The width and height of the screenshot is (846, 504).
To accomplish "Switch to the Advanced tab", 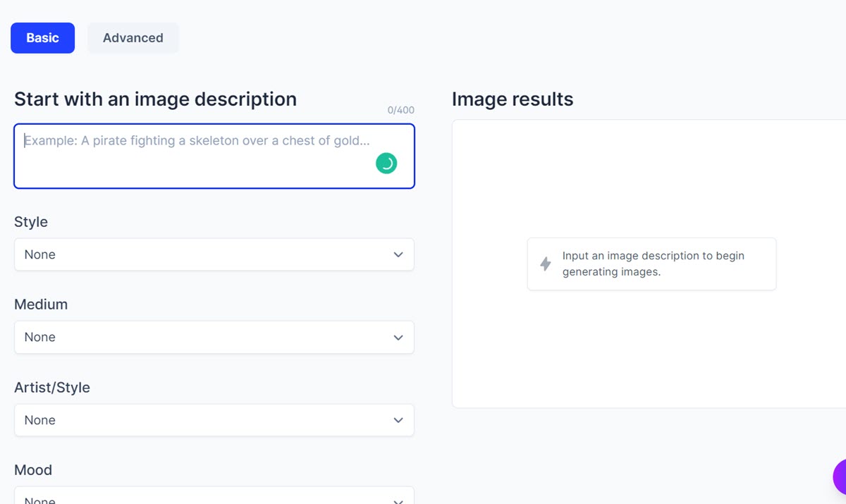I will coord(133,38).
